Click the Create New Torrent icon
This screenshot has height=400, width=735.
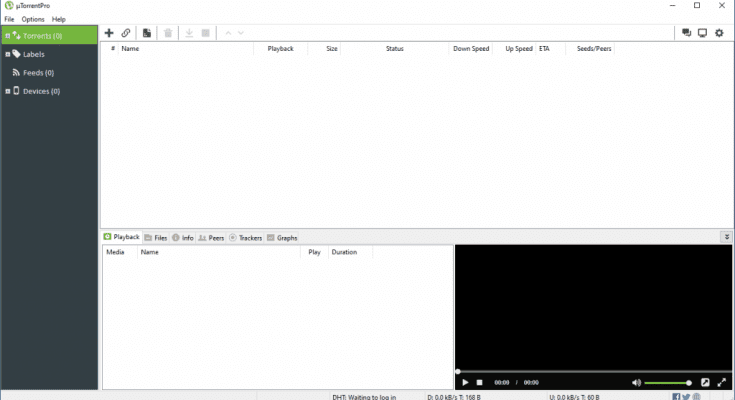(147, 33)
